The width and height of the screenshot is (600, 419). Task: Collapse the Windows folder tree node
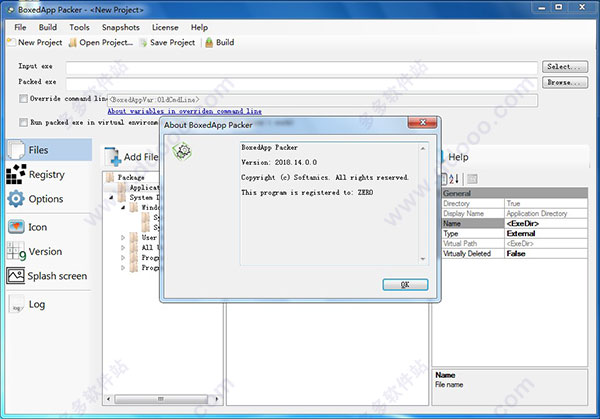(123, 207)
